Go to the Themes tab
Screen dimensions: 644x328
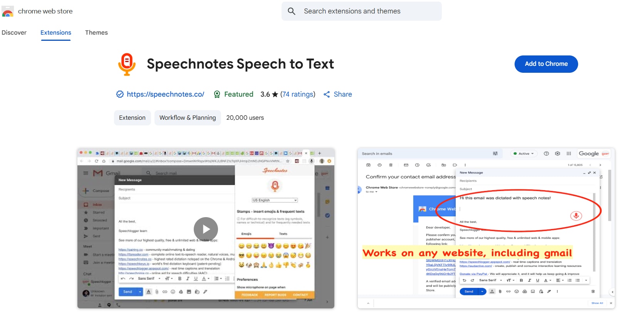pyautogui.click(x=96, y=33)
